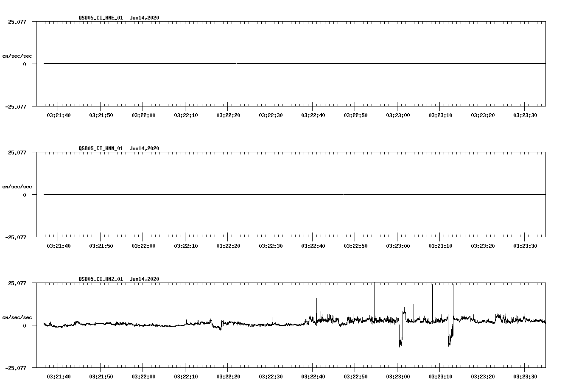576x392 pixels.
Task: Click 03:23:00 time label under HNE plot
Action: coord(398,115)
